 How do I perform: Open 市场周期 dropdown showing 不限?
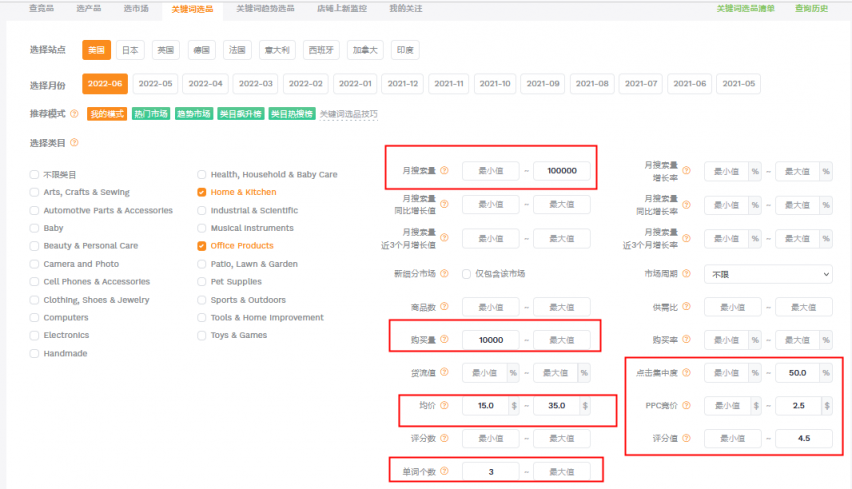pos(768,274)
